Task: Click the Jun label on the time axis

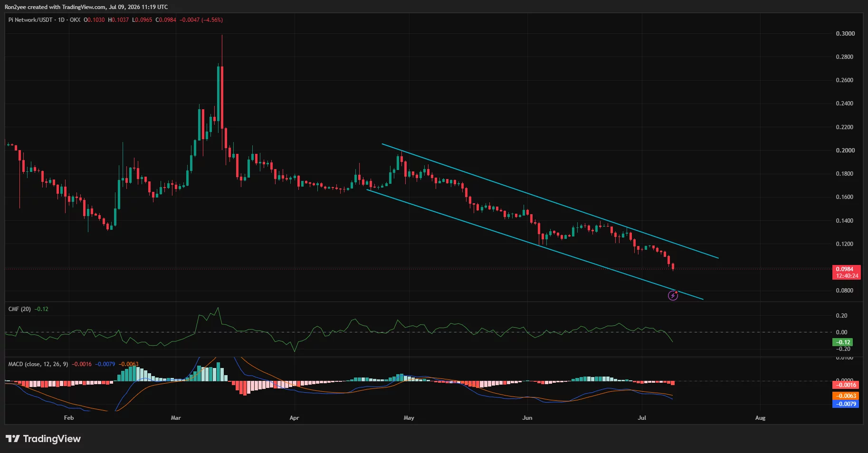Action: 527,418
